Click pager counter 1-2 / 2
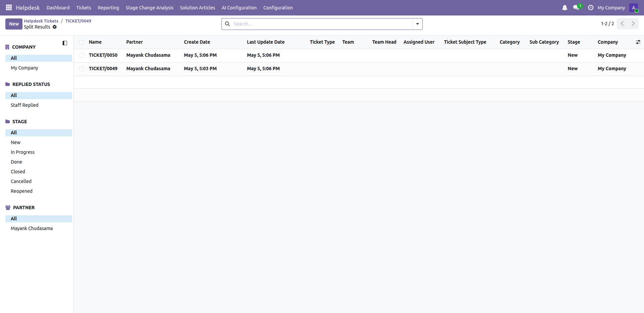Image resolution: width=644 pixels, height=313 pixels. tap(607, 24)
